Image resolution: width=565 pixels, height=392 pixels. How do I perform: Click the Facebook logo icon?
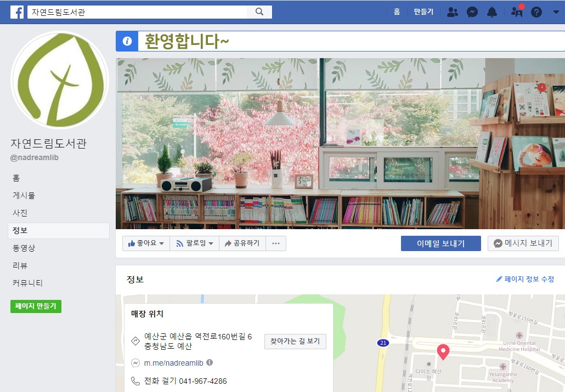(x=17, y=12)
